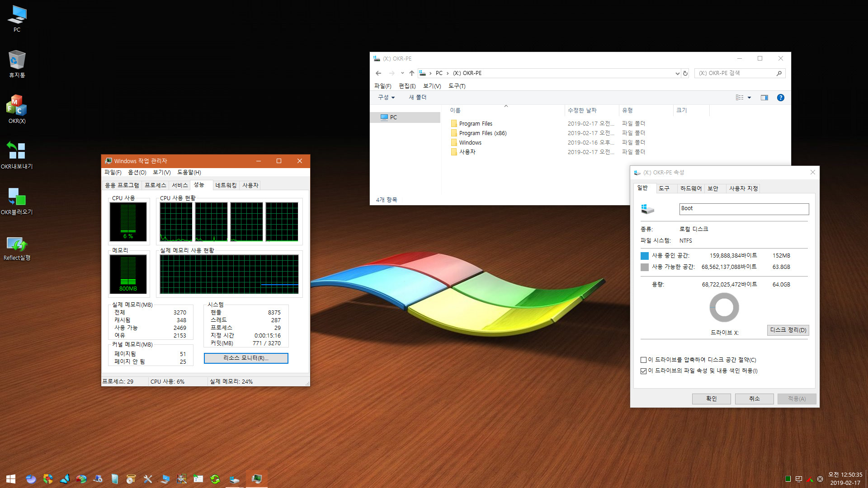Click the 리소스 모니터(R)... button
Screen dimensions: 868x488
[246, 358]
